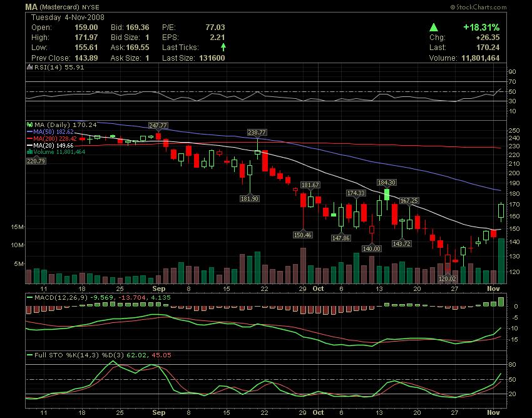Screen dimensions: 532x418
Task: Click the P/E value 77.03
Action: (x=215, y=28)
